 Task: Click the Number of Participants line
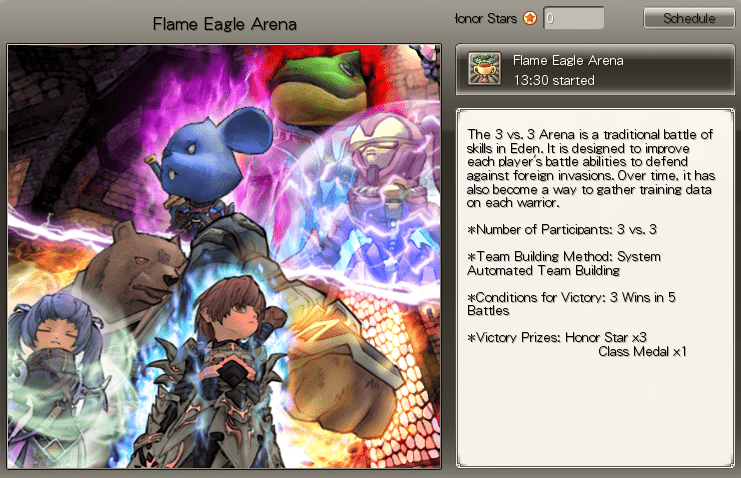pos(562,230)
